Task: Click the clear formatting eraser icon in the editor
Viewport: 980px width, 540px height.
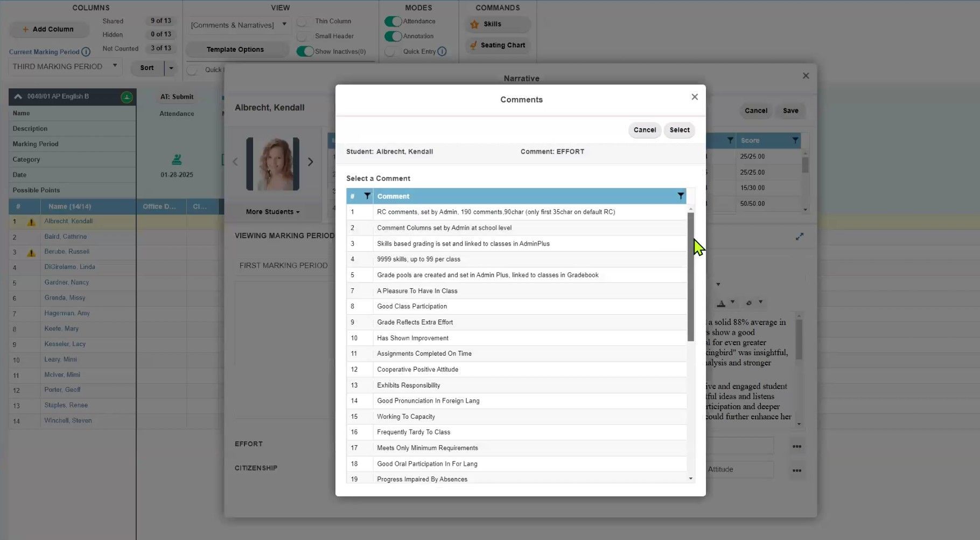Action: 750,303
